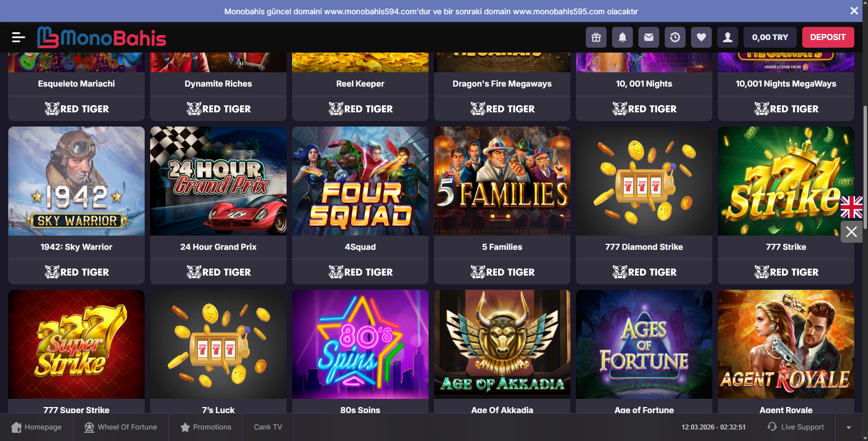The height and width of the screenshot is (441, 868).
Task: Dismiss the domain announcement banner
Action: [854, 11]
